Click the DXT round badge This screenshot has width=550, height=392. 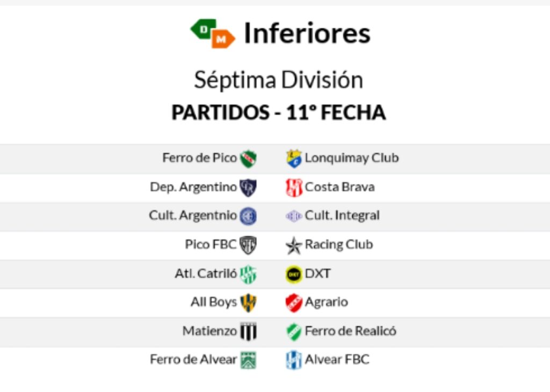click(x=294, y=274)
